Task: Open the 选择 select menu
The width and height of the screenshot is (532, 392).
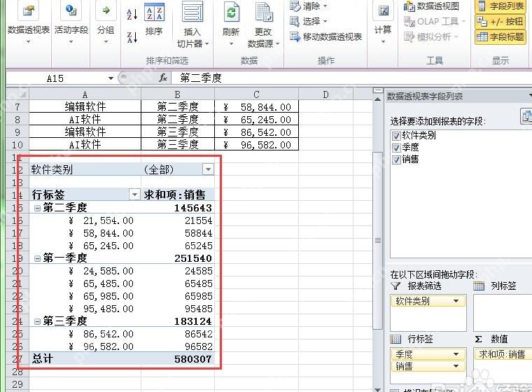Action: point(309,22)
